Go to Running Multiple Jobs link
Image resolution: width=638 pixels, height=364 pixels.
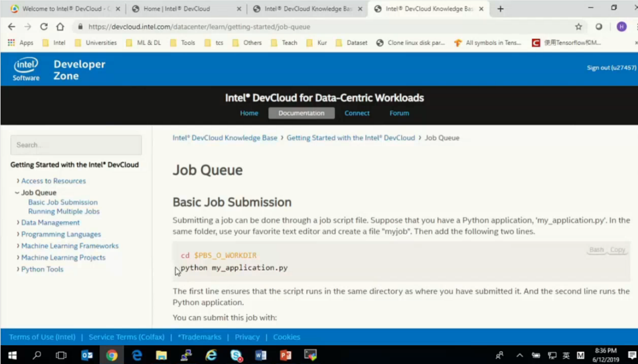tap(64, 212)
